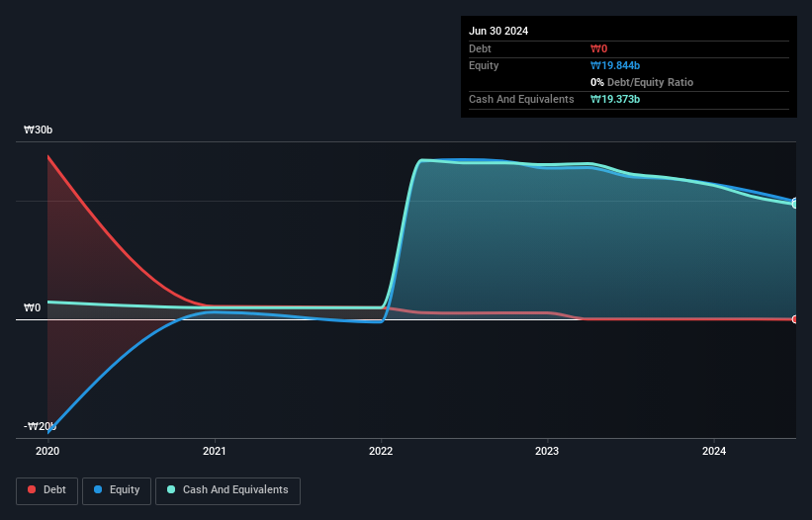Click the Jun 30 2024 tooltip date
This screenshot has width=812, height=520.
coord(498,31)
